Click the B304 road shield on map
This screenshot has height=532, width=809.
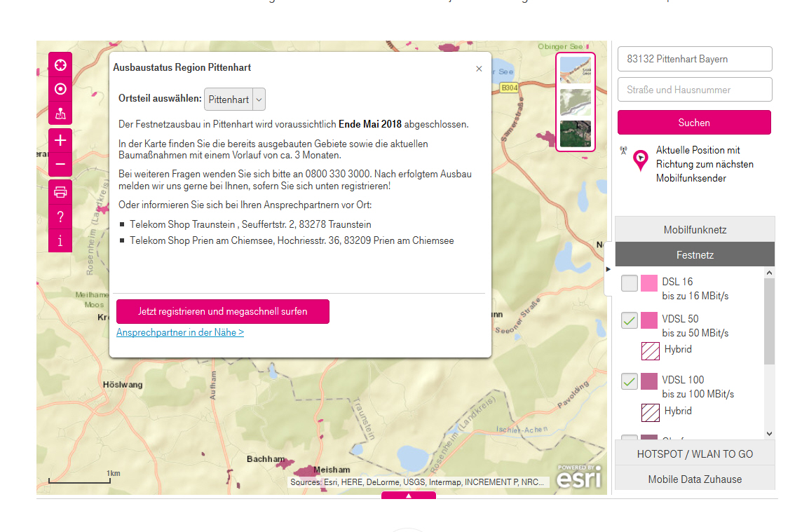(510, 88)
